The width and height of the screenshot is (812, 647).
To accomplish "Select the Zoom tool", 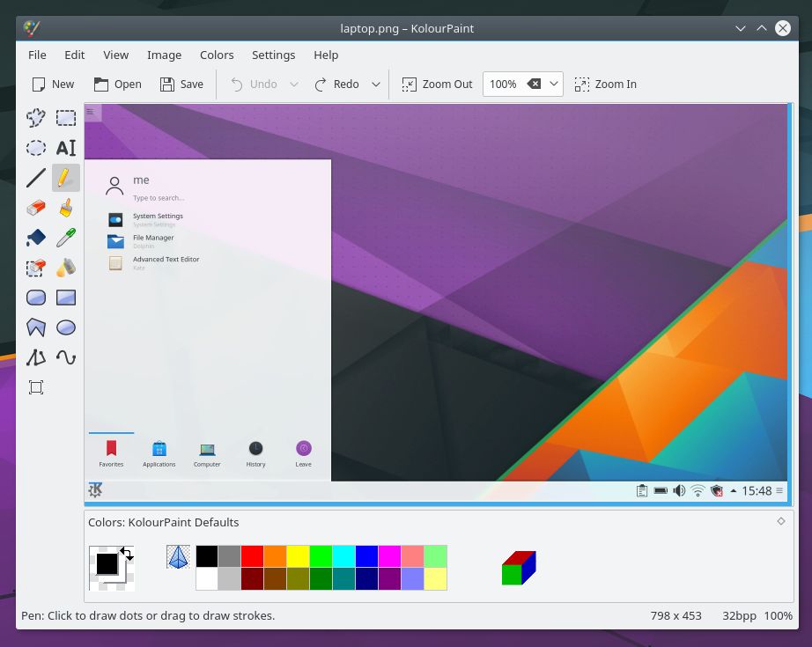I will pyautogui.click(x=36, y=387).
